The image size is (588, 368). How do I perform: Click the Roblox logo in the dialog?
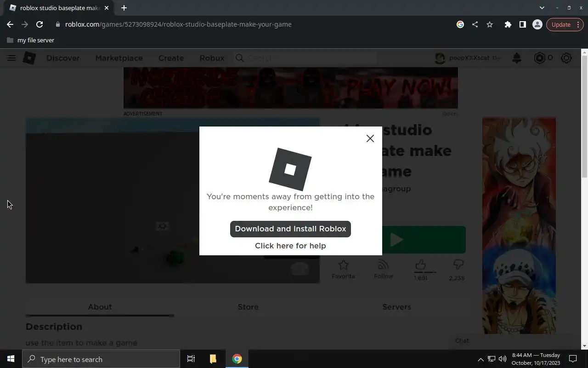pyautogui.click(x=290, y=169)
